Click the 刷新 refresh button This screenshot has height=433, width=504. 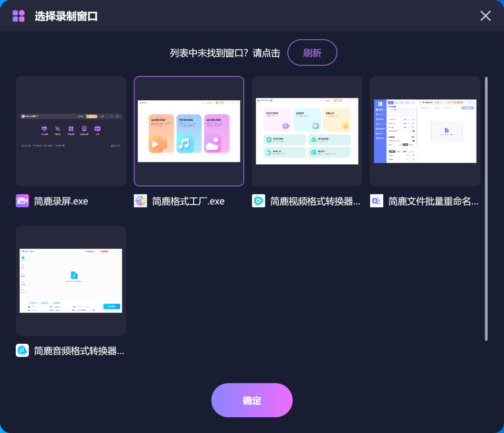(x=312, y=52)
